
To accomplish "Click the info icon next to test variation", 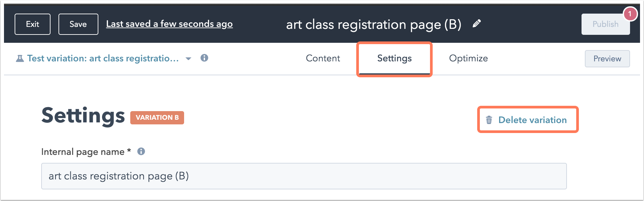I will (204, 58).
